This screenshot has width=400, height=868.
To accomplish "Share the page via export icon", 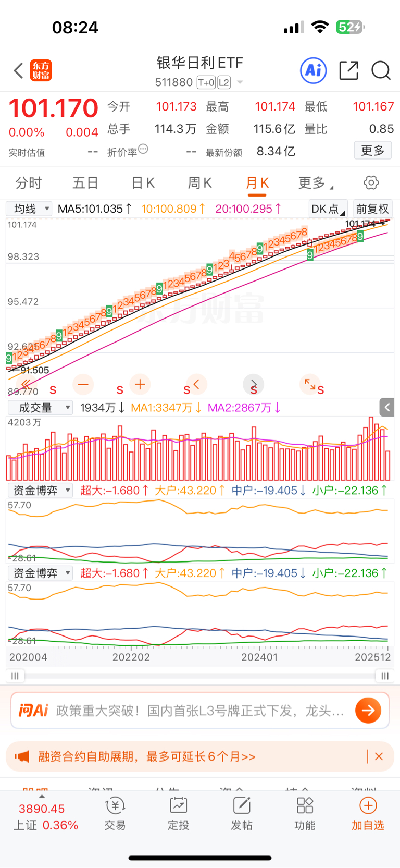I will (x=348, y=70).
